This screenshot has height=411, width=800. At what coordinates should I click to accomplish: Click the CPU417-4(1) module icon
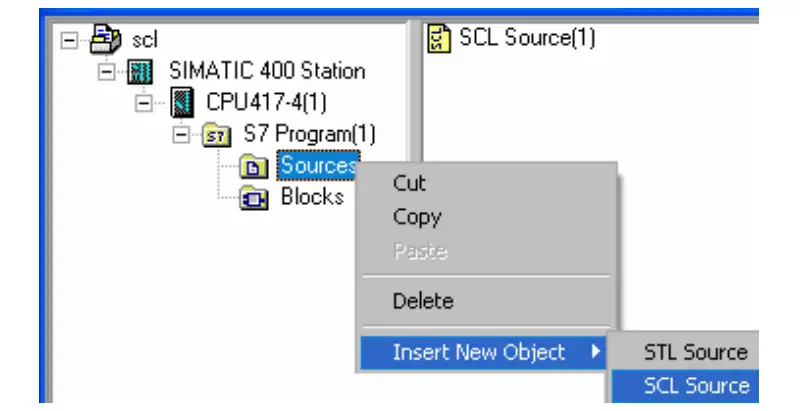[182, 102]
